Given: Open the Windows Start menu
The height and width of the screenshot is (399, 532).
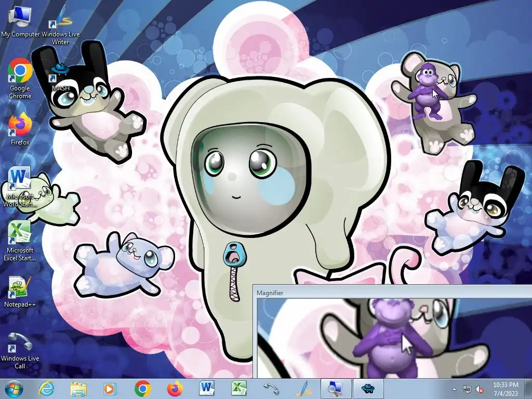Looking at the screenshot, I should point(14,389).
